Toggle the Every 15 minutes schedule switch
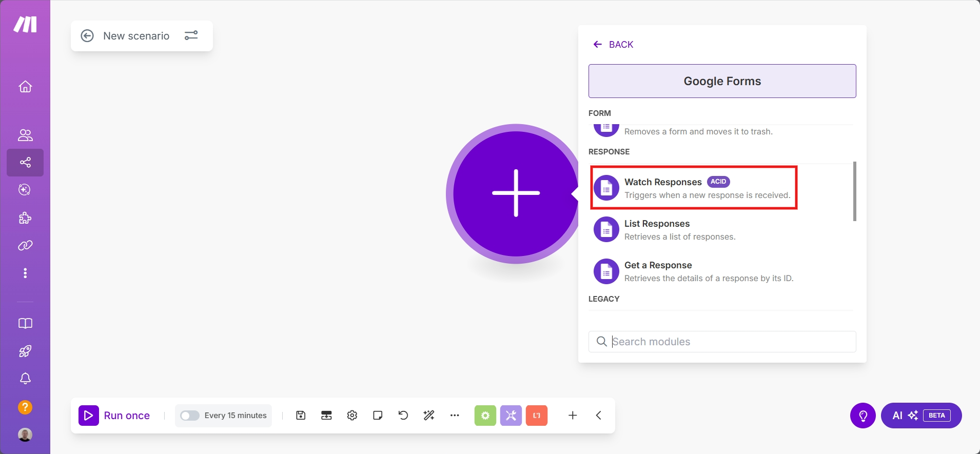The width and height of the screenshot is (980, 454). [x=190, y=416]
